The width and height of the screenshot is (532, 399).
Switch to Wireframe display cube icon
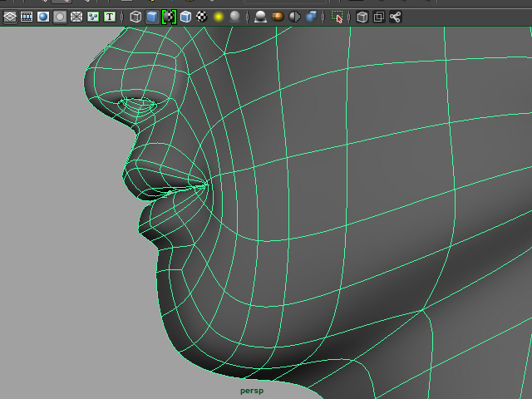pyautogui.click(x=135, y=17)
